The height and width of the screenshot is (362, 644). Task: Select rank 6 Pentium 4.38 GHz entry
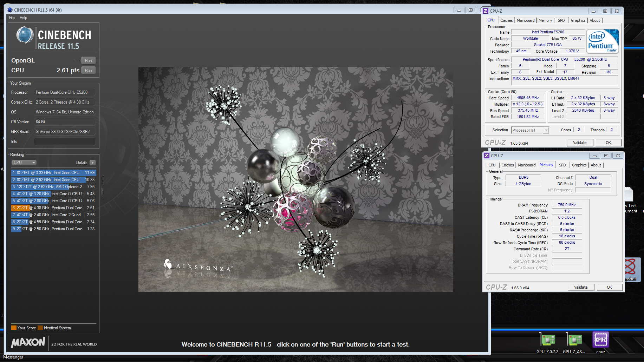53,208
